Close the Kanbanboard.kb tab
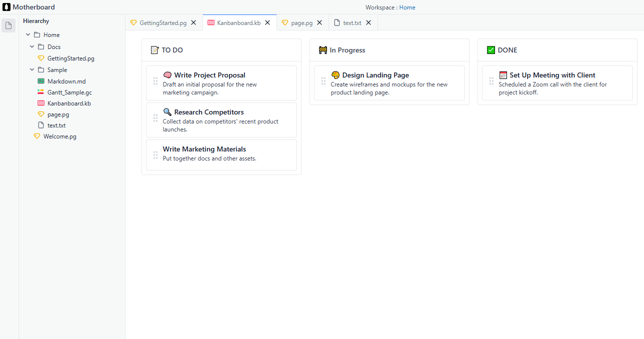Screen dimensions: 644x339 (x=267, y=22)
